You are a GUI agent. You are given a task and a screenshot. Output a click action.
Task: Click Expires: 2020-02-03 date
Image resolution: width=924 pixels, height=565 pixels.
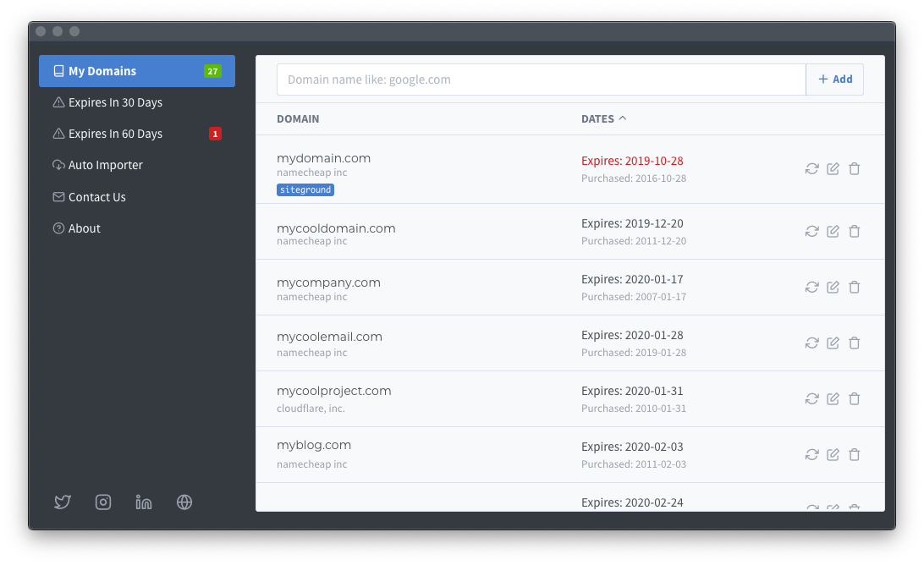coord(632,447)
